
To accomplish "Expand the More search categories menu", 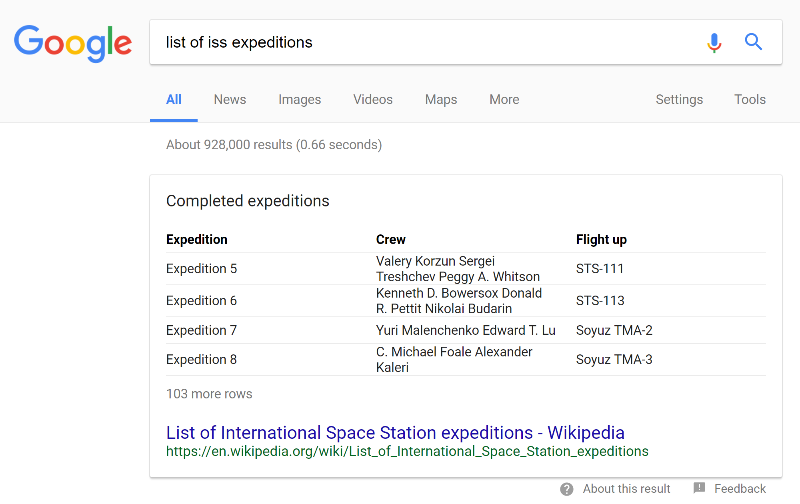I will pos(504,99).
